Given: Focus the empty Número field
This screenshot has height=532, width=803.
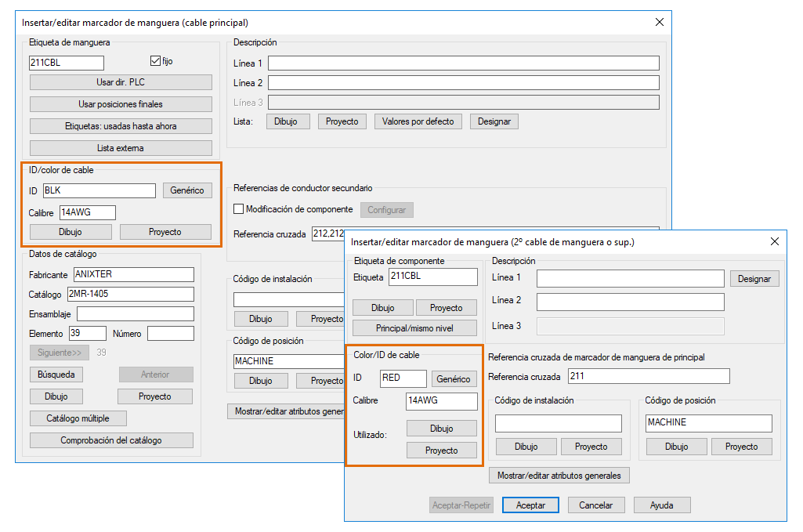Looking at the screenshot, I should pos(171,333).
